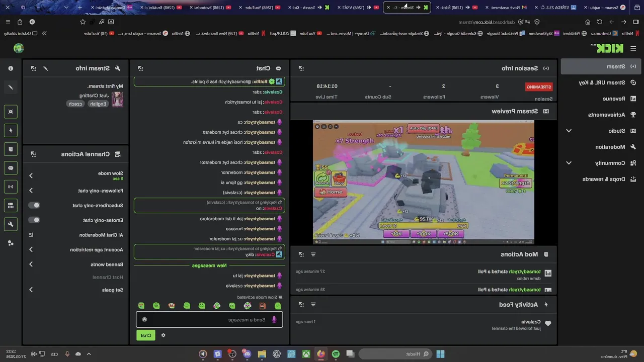Expand Banned words settings

tap(31, 264)
